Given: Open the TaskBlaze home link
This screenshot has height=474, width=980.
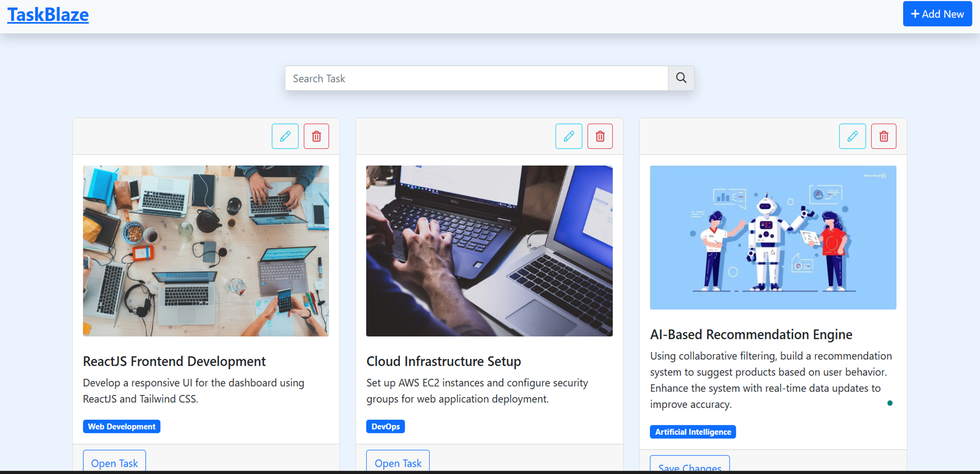Looking at the screenshot, I should coord(48,15).
